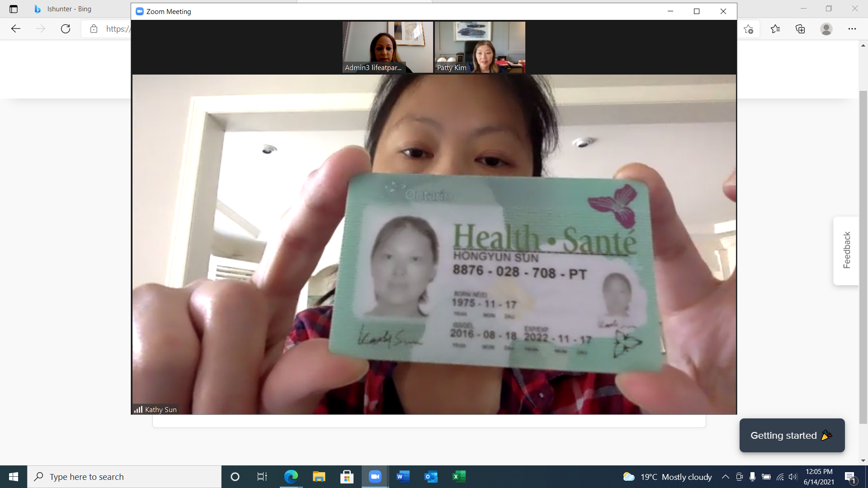Show hidden system tray icons
Image resolution: width=868 pixels, height=488 pixels.
point(725,477)
